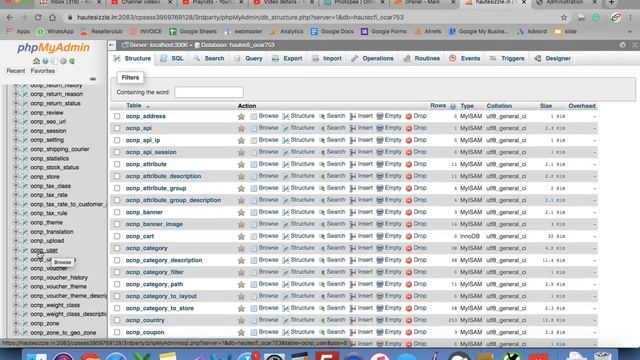Open the Export tab
This screenshot has height=360, width=640.
click(x=287, y=59)
